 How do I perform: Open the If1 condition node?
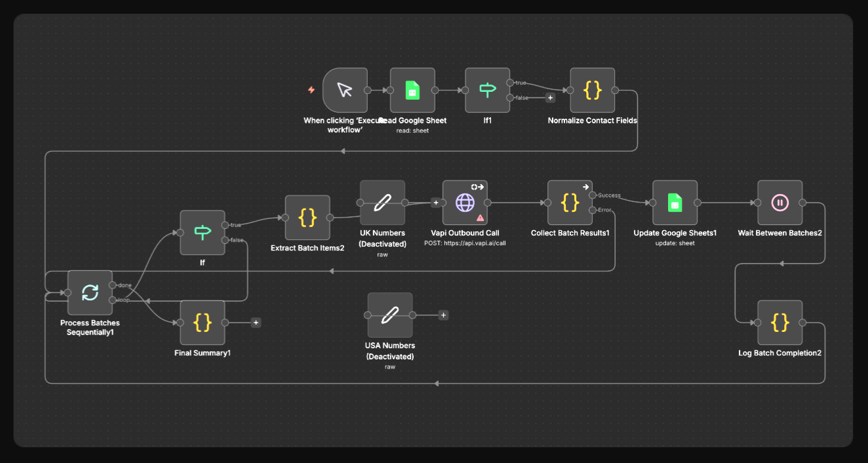click(x=486, y=90)
